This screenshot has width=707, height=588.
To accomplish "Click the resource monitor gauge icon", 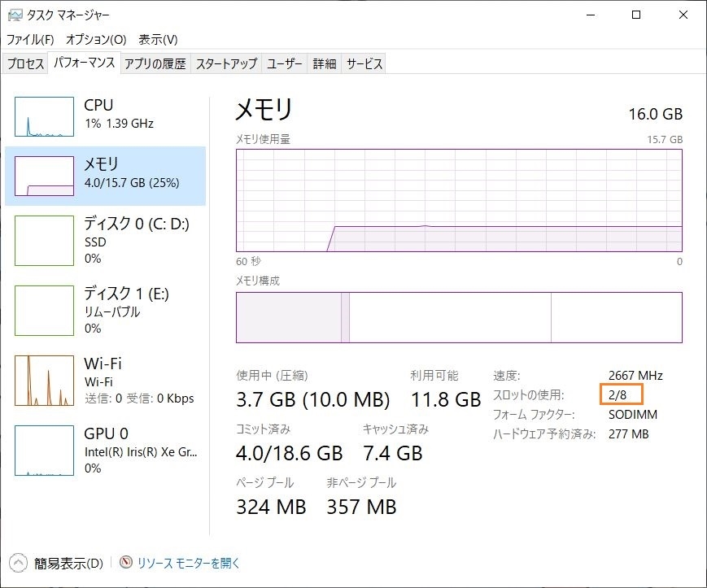I will click(x=125, y=563).
